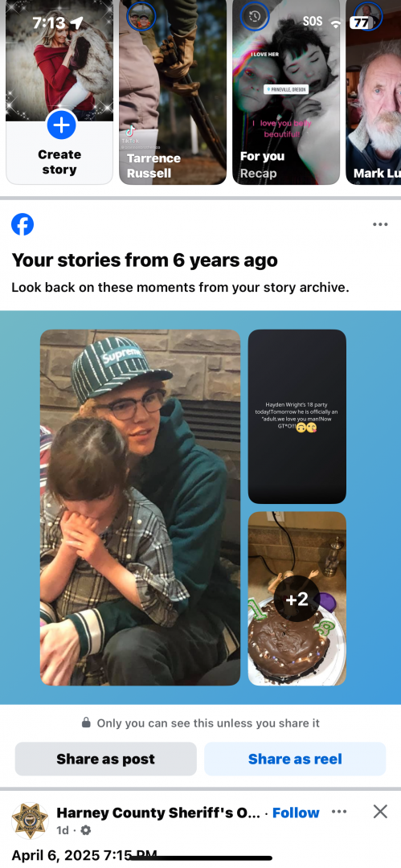Tap the post audience settings gear icon
The image size is (401, 868).
[x=86, y=830]
